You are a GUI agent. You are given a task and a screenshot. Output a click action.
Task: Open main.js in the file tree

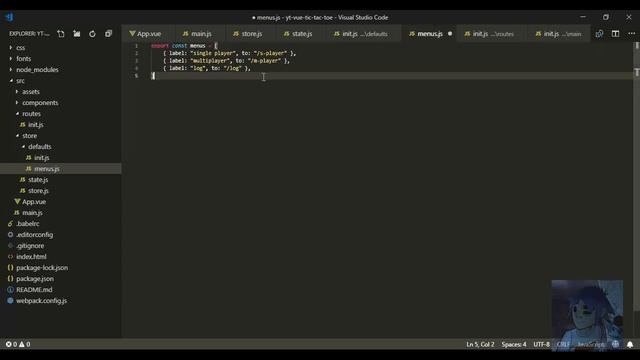(x=32, y=213)
